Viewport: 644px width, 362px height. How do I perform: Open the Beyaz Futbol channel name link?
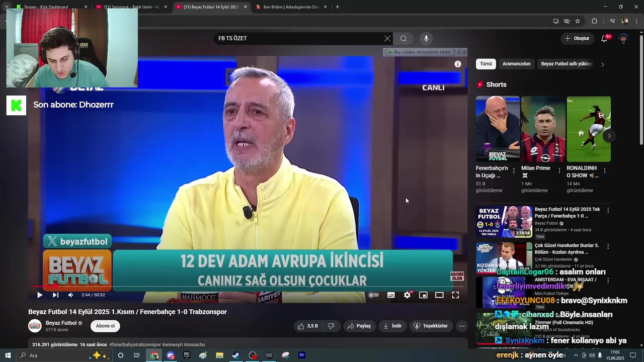pos(61,323)
